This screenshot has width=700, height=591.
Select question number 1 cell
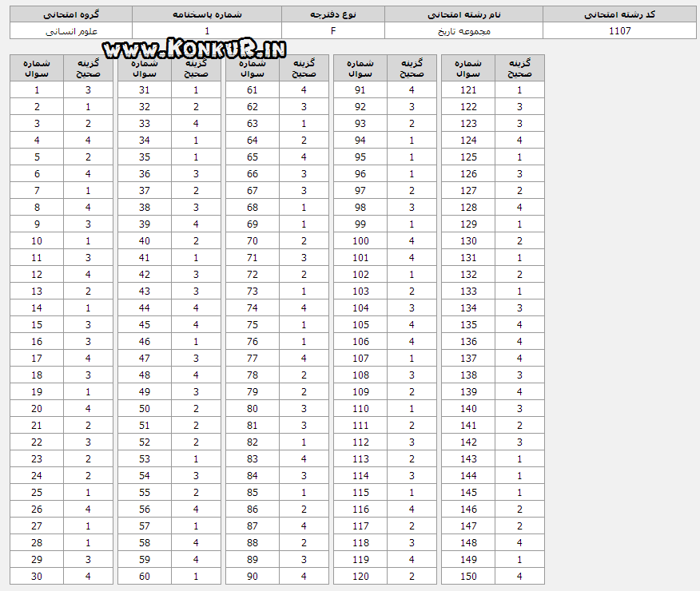(x=37, y=89)
